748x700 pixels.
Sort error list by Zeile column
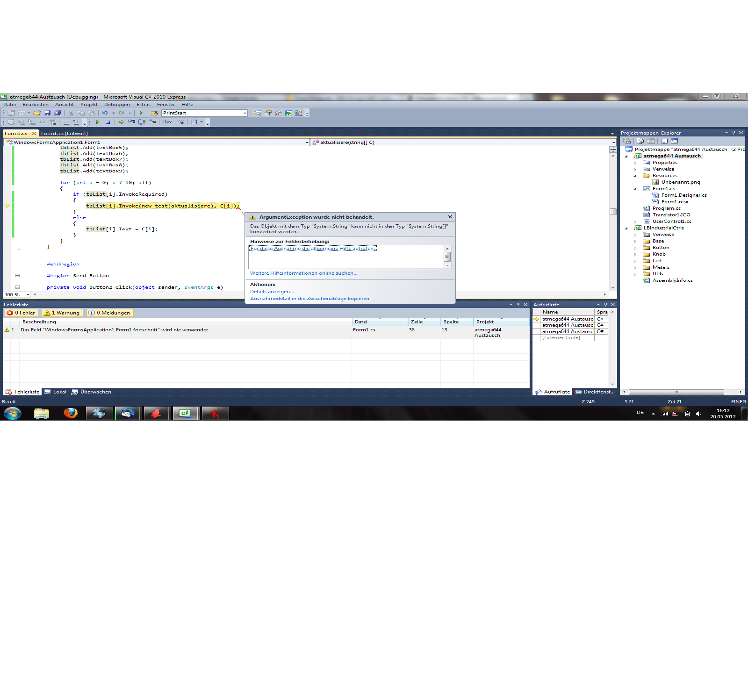(x=424, y=322)
